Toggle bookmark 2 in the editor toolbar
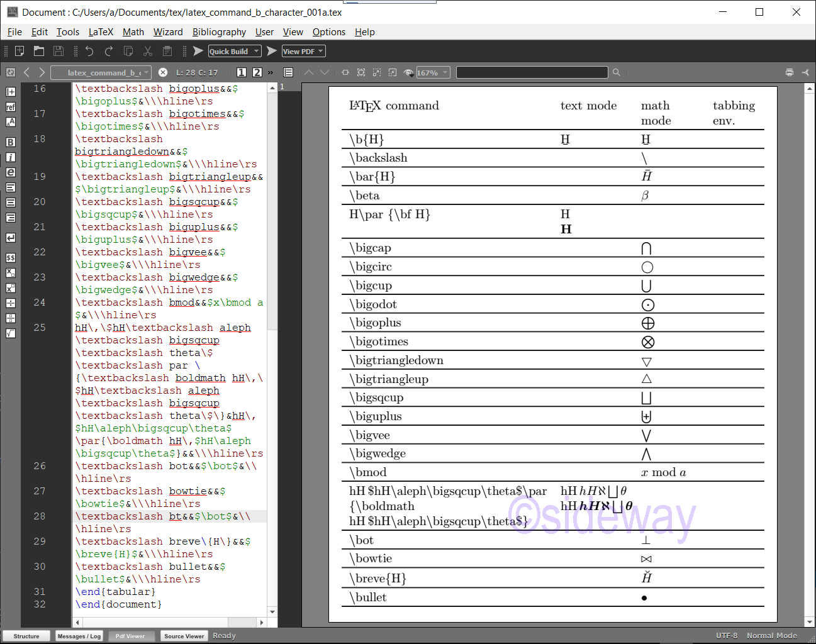The height and width of the screenshot is (644, 816). click(257, 72)
